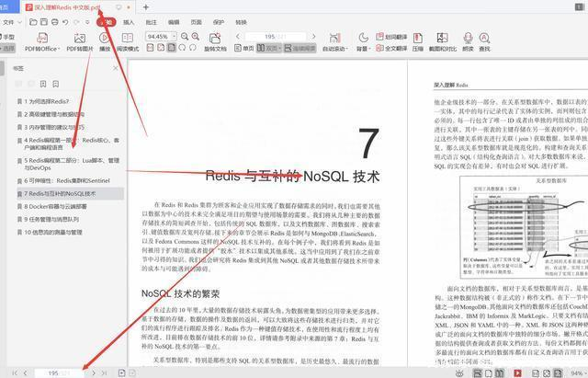
Task: Rotate document with 旋转文档
Action: click(215, 41)
